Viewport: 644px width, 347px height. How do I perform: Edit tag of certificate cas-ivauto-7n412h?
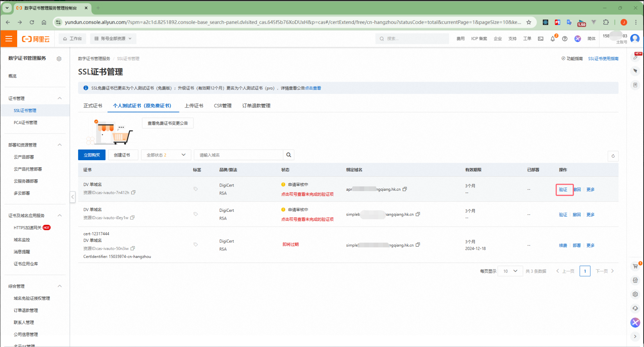[196, 189]
